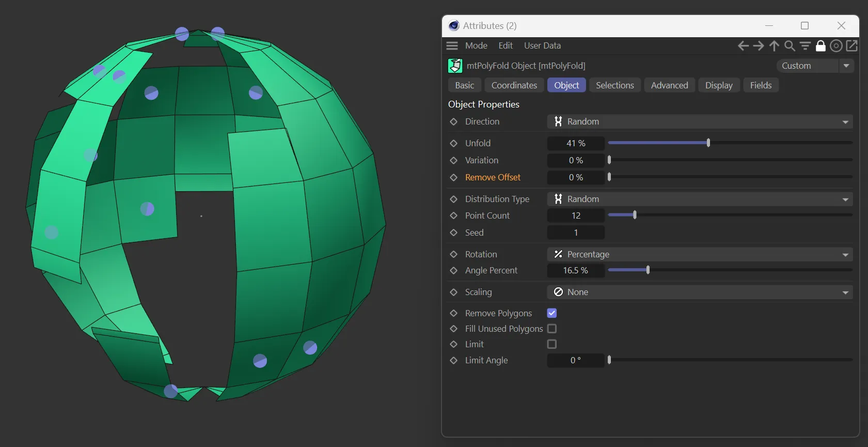
Task: Switch to the Coordinates tab
Action: click(514, 85)
